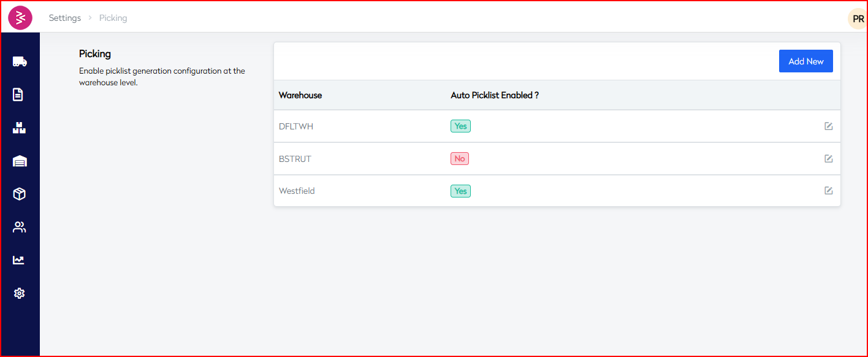This screenshot has height=357, width=868.
Task: View the analytics chart icon in sidebar
Action: pos(20,260)
